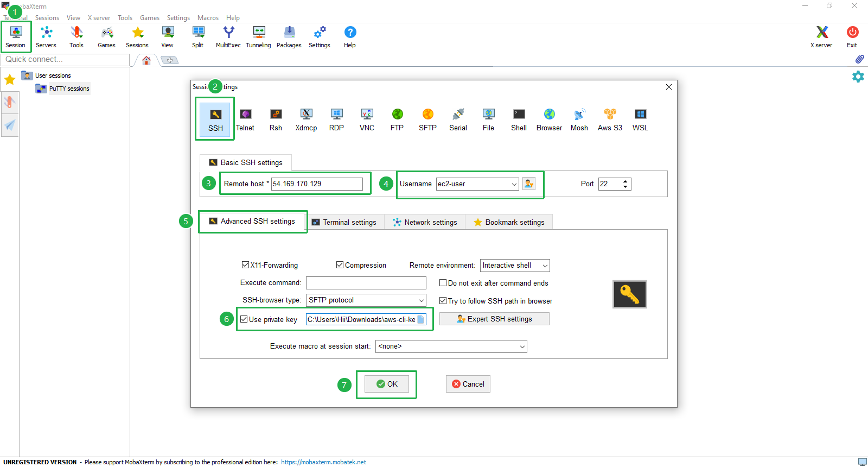Open the user credentials manager icon
868x467 pixels.
[x=529, y=184]
